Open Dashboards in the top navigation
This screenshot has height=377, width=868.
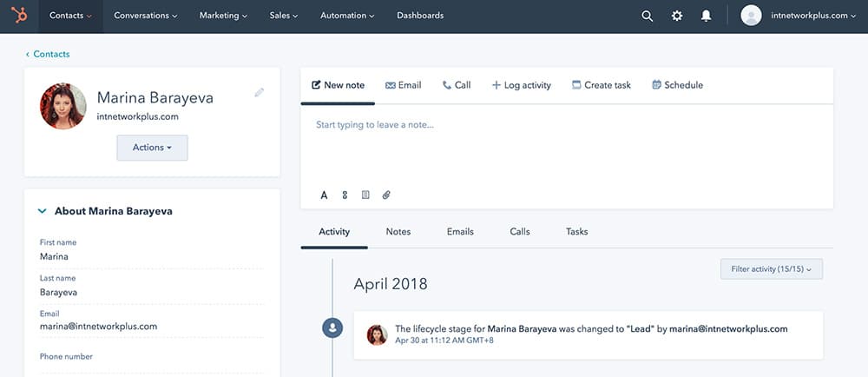[x=420, y=16]
